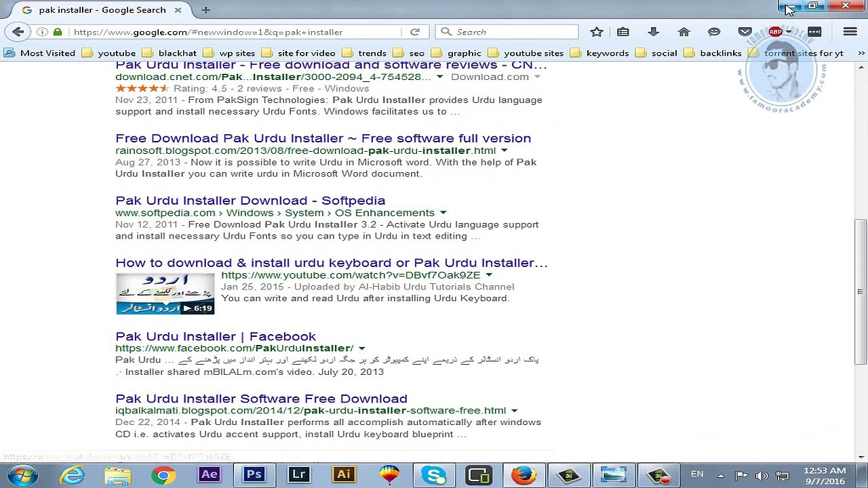Open Pak Urdu Installer | Facebook result
The image size is (868, 488).
click(x=216, y=337)
